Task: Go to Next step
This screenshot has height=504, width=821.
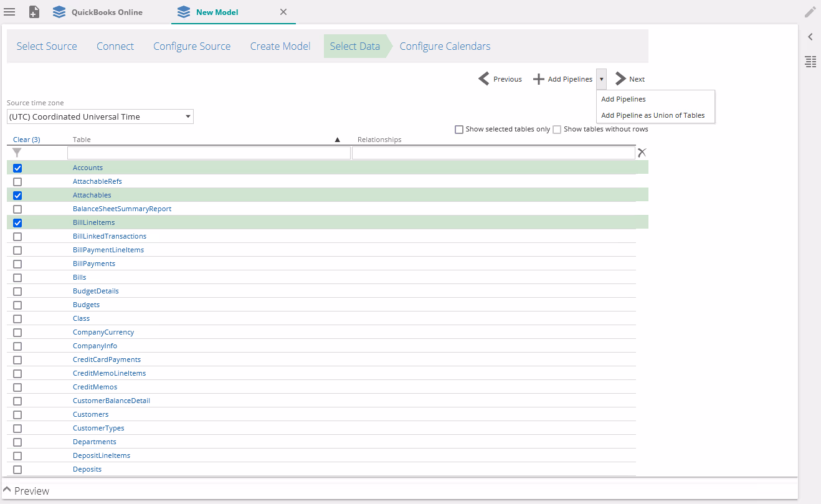Action: [630, 79]
